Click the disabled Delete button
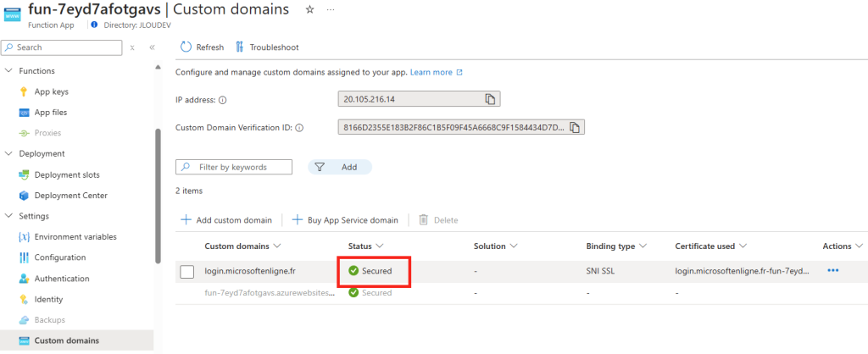868x354 pixels. (438, 220)
